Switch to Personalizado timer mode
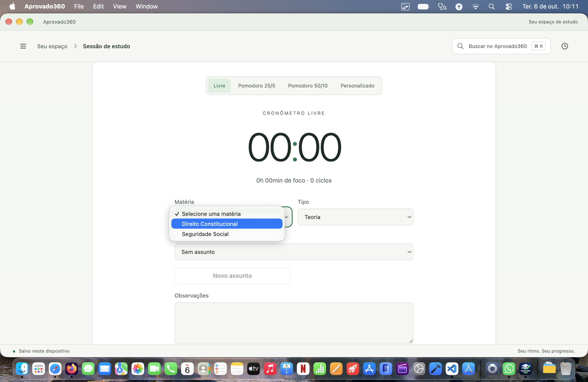The height and width of the screenshot is (382, 588). pyautogui.click(x=357, y=86)
